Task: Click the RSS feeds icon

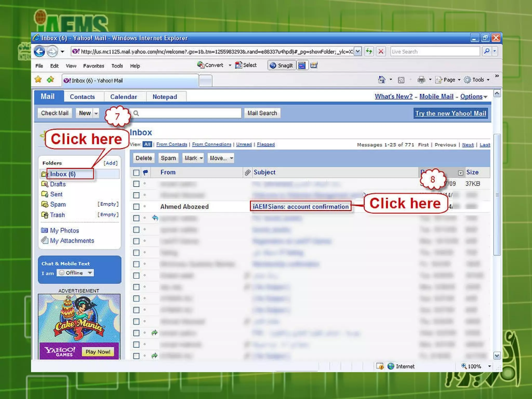Action: [x=401, y=80]
